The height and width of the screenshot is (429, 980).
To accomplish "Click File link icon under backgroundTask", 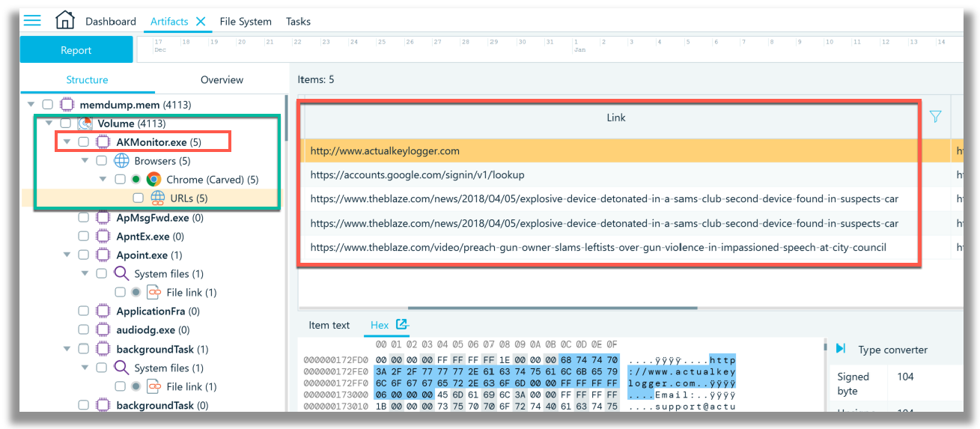I will click(153, 387).
